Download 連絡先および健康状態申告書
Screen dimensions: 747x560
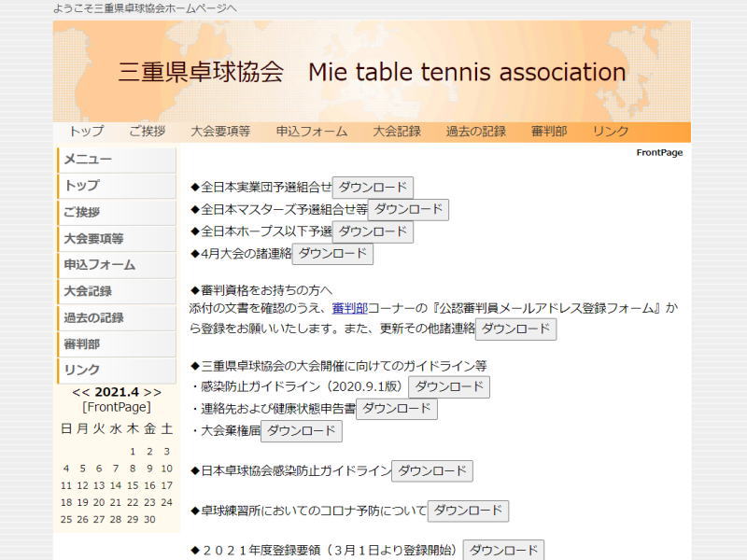click(397, 409)
